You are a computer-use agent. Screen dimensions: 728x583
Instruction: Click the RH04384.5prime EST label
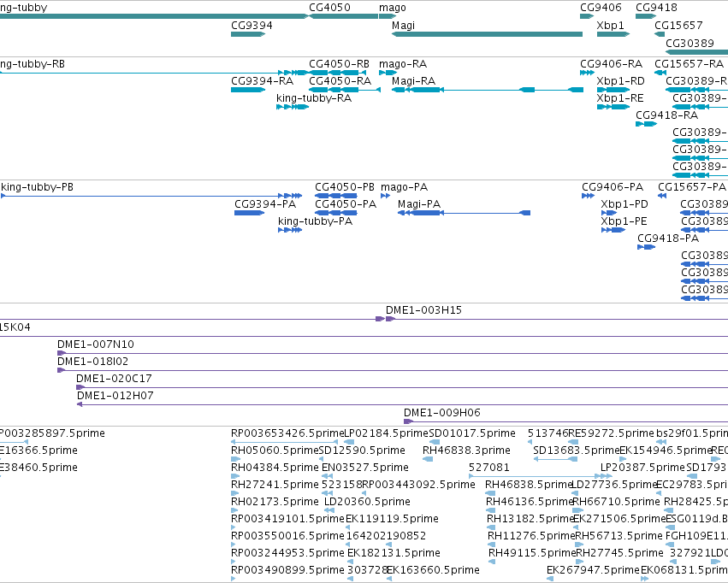point(275,468)
